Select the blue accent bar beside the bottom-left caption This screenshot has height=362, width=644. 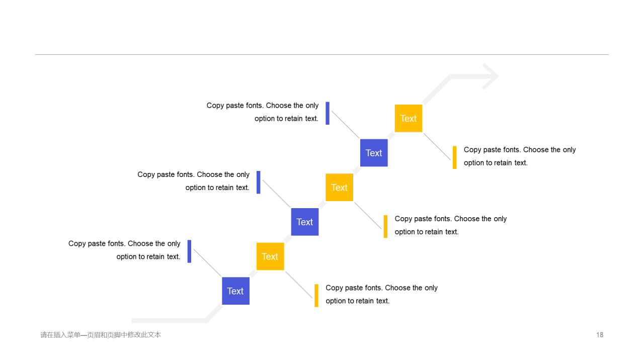coord(189,251)
